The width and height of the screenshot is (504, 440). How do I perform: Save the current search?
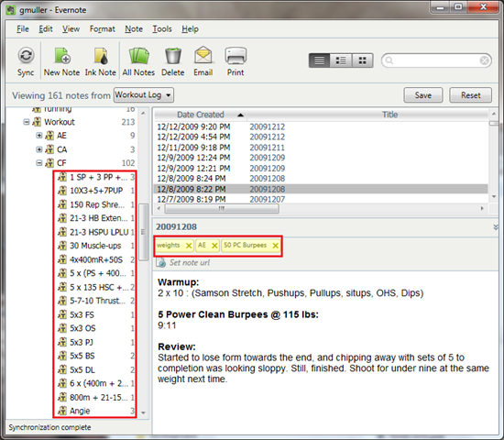pos(423,95)
